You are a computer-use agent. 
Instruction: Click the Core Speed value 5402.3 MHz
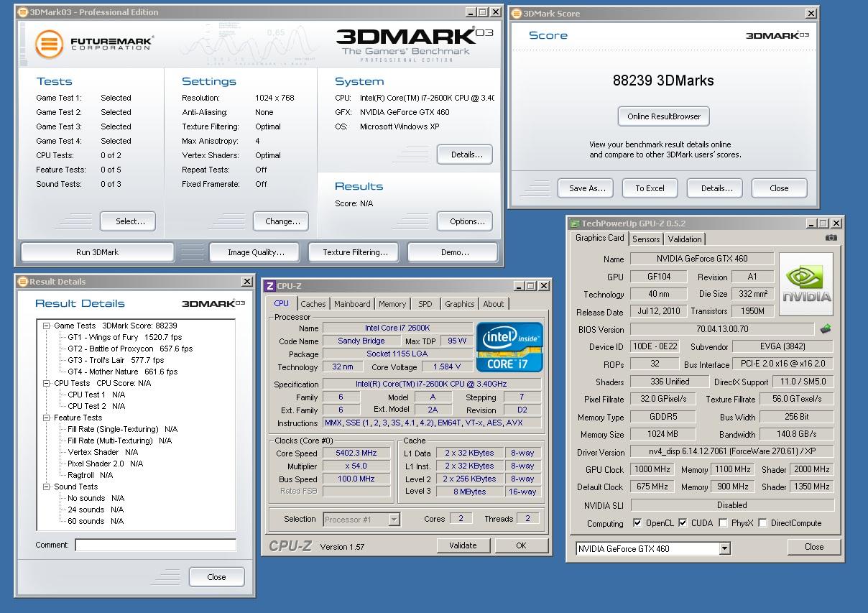tap(356, 453)
